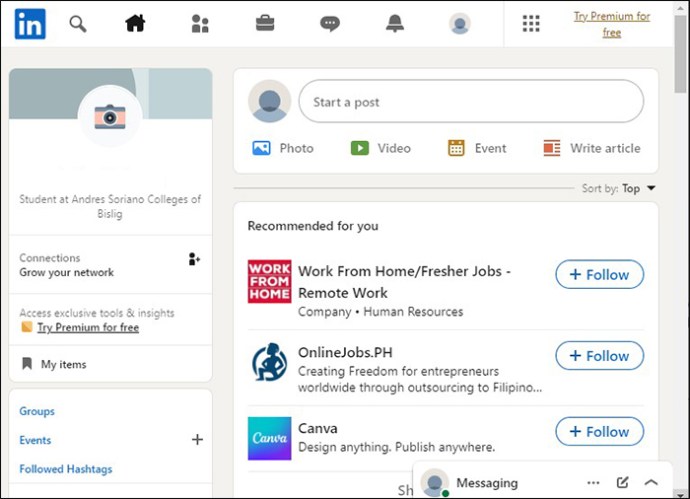Open the Notifications bell icon

(395, 23)
